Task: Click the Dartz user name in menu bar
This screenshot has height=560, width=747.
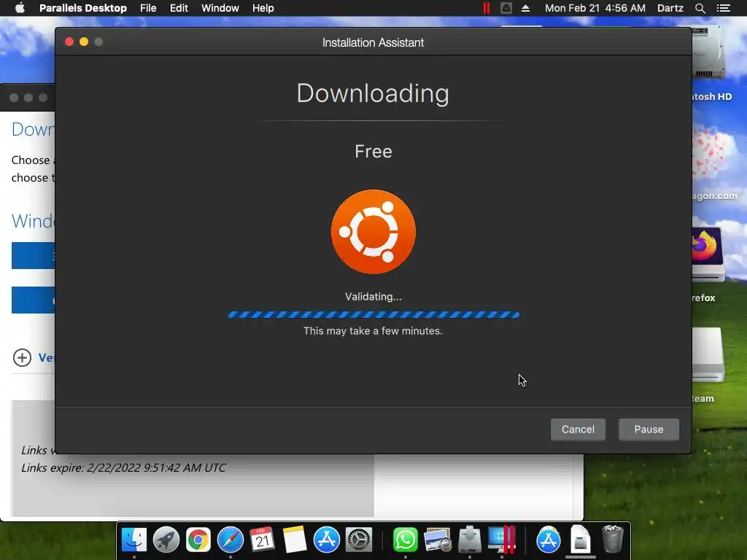Action: pos(670,8)
